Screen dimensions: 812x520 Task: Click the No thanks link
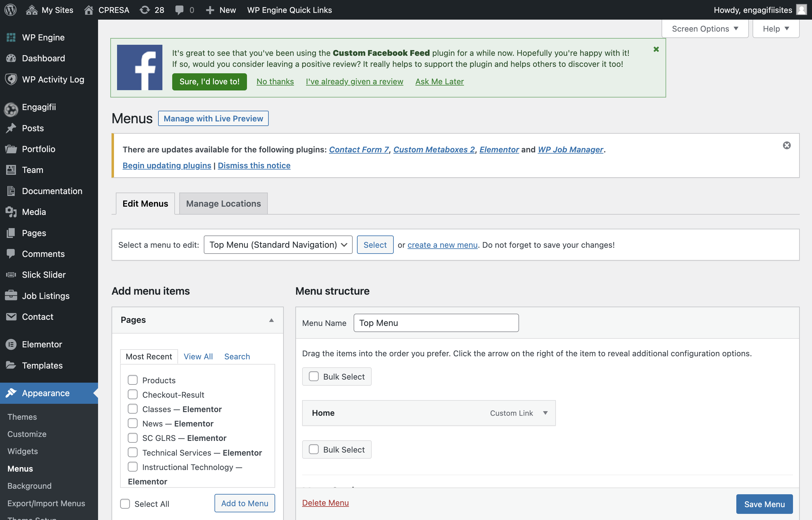tap(275, 81)
